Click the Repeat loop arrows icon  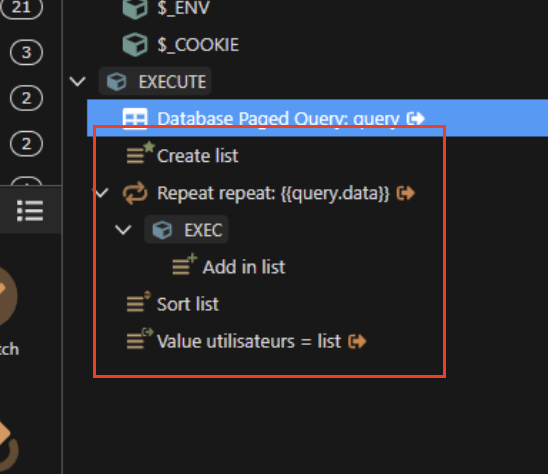(x=135, y=193)
